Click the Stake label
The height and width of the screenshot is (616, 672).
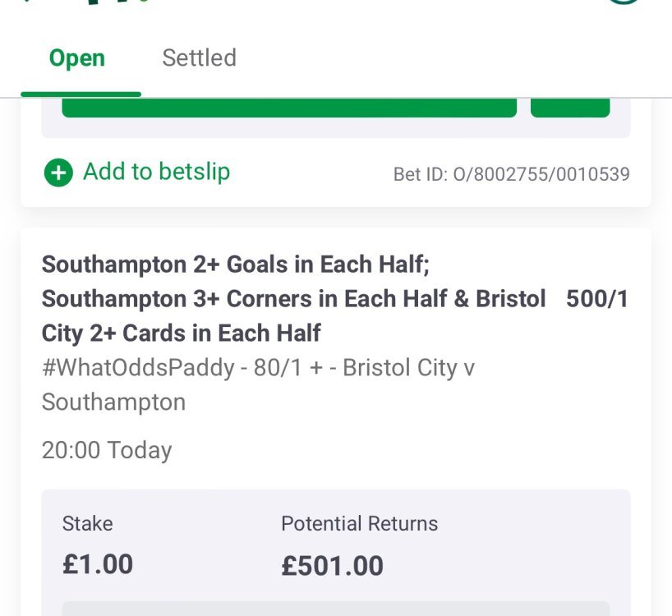coord(88,524)
